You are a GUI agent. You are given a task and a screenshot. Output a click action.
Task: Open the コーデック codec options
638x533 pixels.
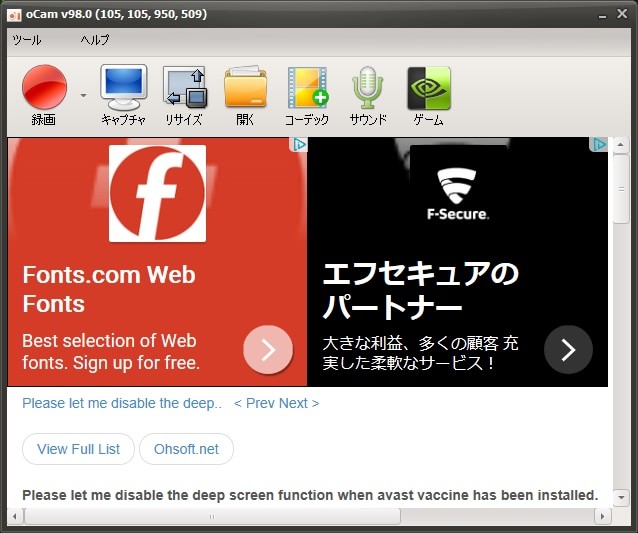(307, 95)
